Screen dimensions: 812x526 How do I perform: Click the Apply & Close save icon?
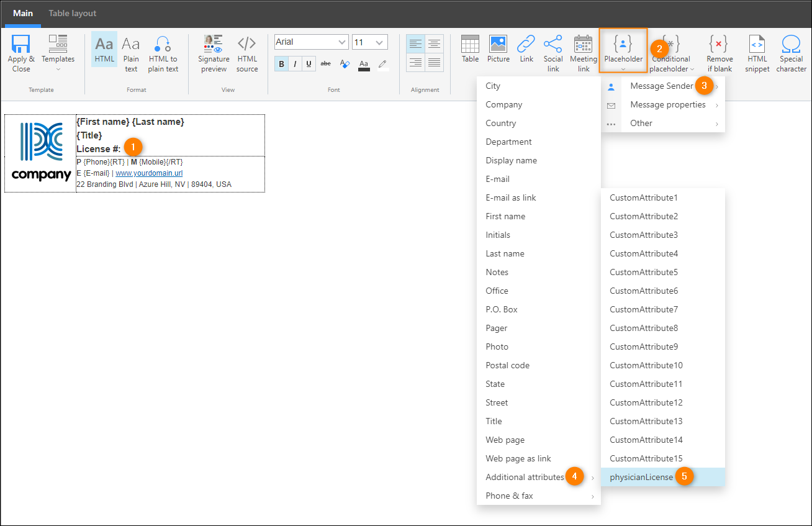20,45
